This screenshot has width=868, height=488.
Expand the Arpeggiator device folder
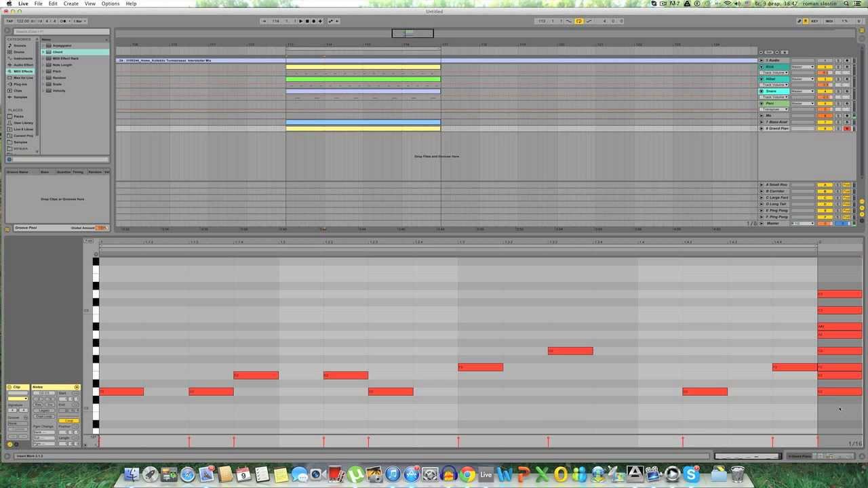[44, 45]
